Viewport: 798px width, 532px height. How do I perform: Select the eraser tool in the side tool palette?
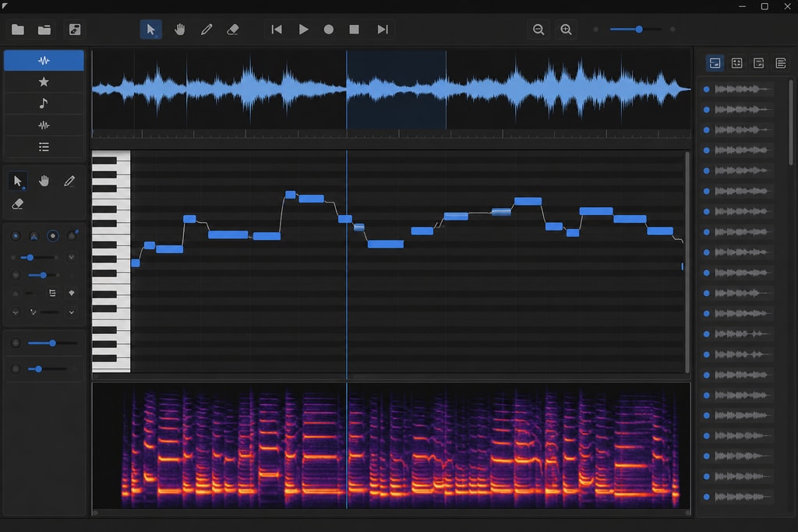18,204
